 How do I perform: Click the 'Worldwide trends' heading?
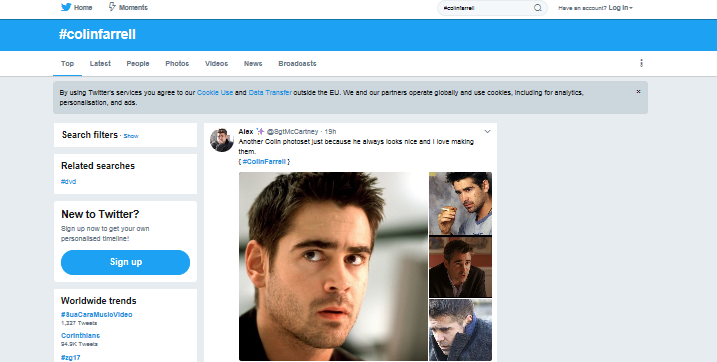click(98, 301)
